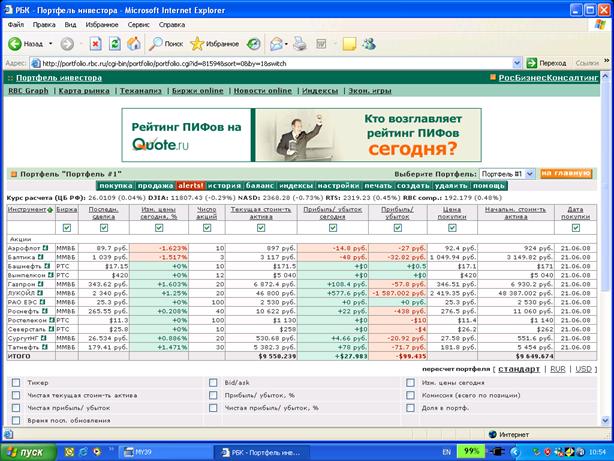The image size is (614, 461).
Task: Click the chart icon next to Газпром
Action: (40, 284)
